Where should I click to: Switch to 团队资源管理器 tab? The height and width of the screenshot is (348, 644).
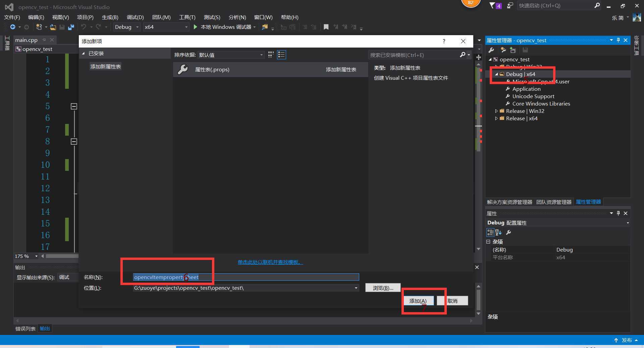(554, 202)
